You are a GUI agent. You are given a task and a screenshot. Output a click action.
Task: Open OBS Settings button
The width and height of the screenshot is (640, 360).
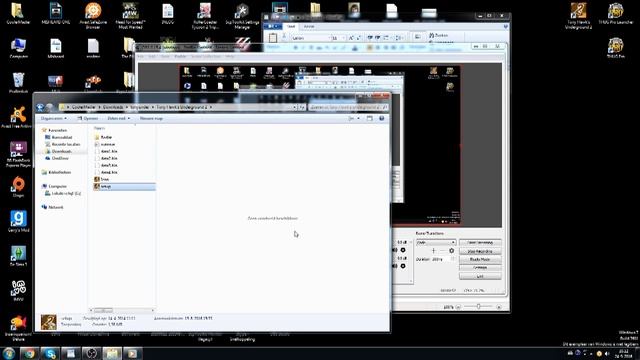coord(480,268)
